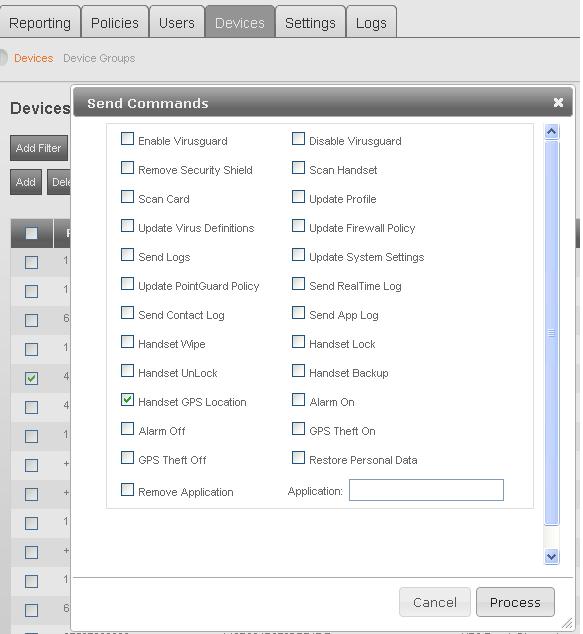Toggle the select-all devices header checkbox
Viewport: 583px width, 634px height.
click(32, 233)
